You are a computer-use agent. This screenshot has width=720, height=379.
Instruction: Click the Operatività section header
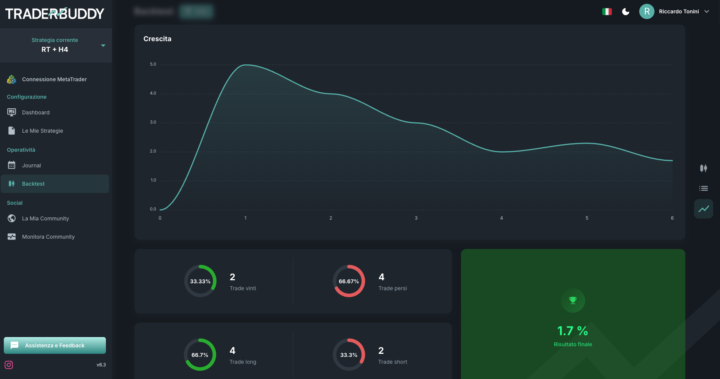(x=21, y=150)
